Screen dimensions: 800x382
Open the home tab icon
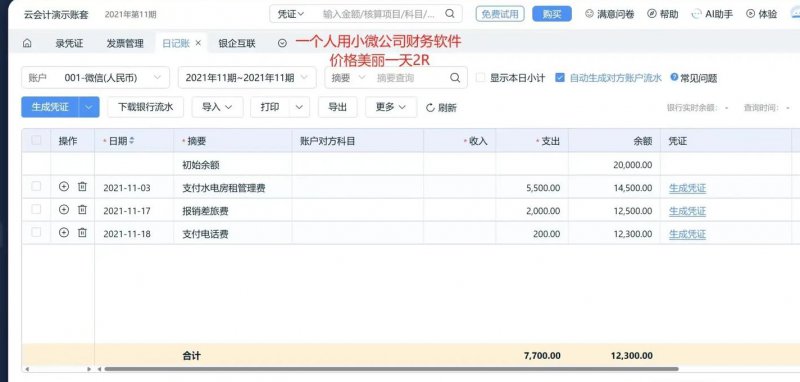[27, 43]
